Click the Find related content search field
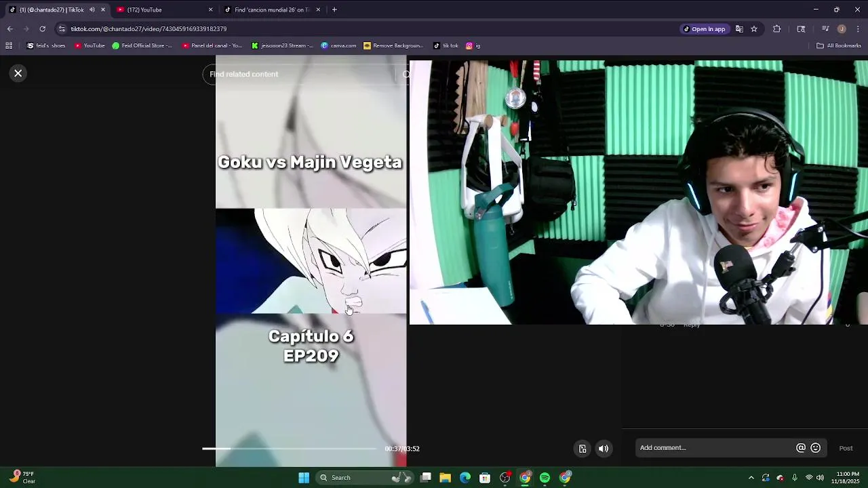 (x=298, y=75)
